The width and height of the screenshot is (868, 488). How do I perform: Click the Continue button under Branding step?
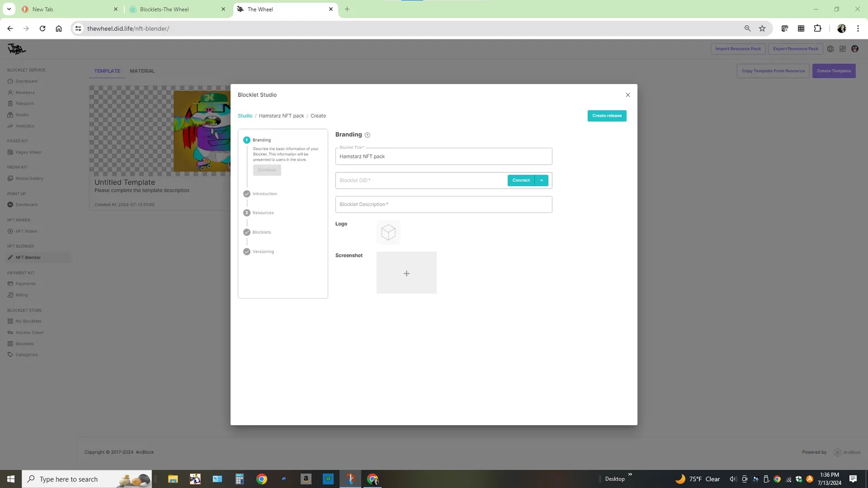click(x=267, y=170)
